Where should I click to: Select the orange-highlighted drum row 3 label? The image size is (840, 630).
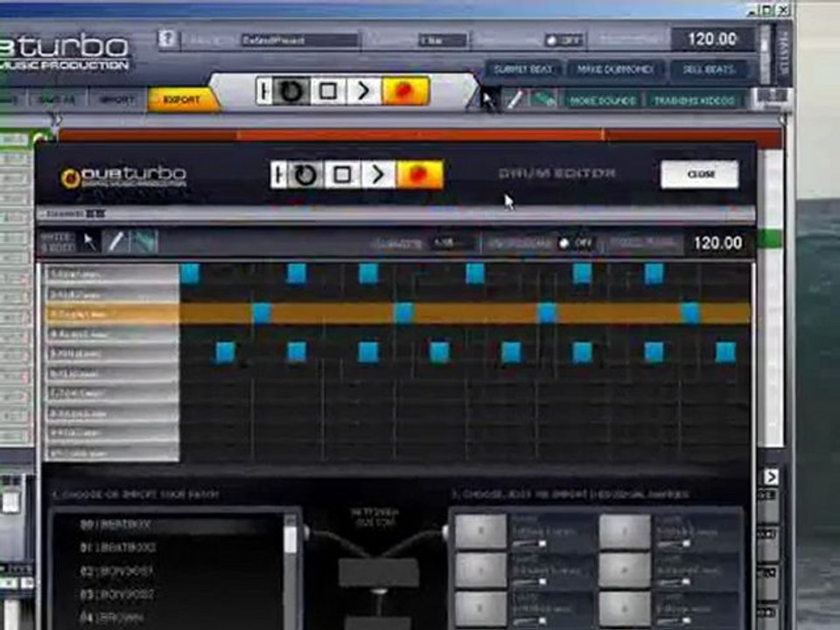(111, 314)
